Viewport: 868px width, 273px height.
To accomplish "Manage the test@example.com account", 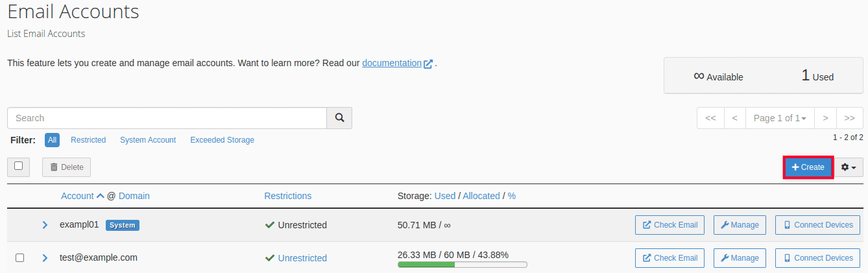I will pyautogui.click(x=740, y=258).
